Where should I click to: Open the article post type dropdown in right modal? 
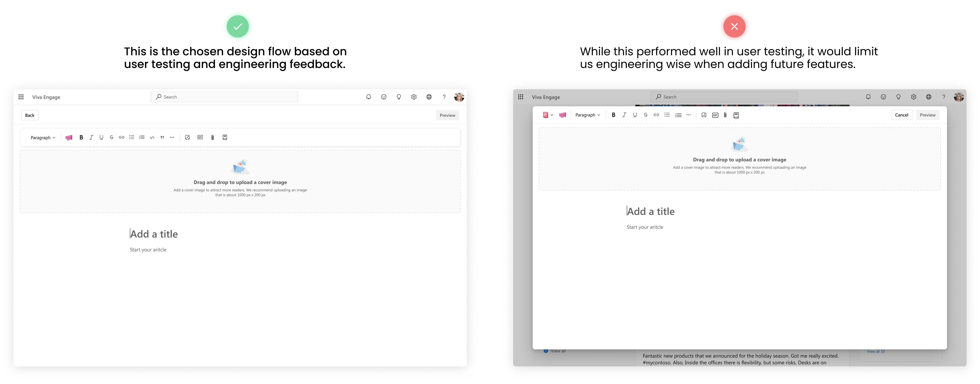pos(548,115)
